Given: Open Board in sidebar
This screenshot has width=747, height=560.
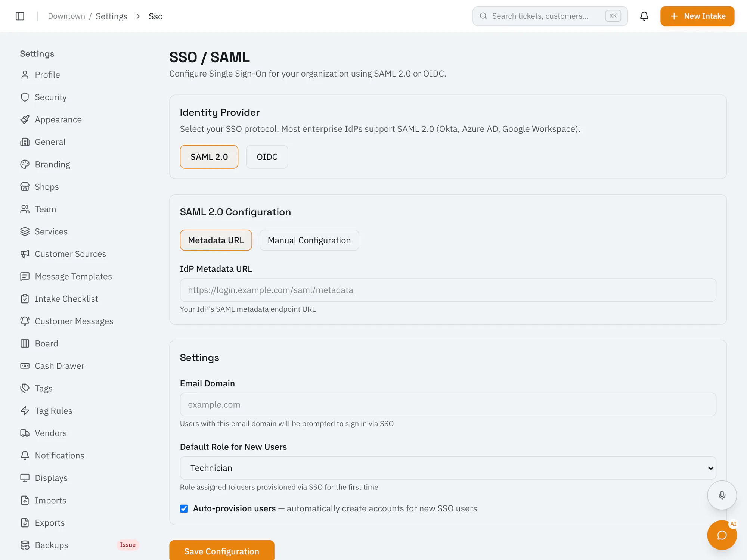Looking at the screenshot, I should pyautogui.click(x=80, y=343).
